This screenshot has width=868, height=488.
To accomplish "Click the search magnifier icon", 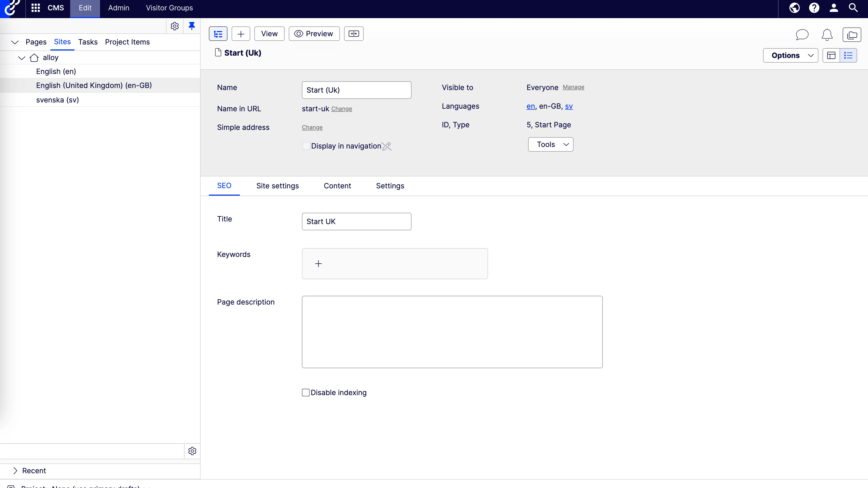I will coord(853,8).
